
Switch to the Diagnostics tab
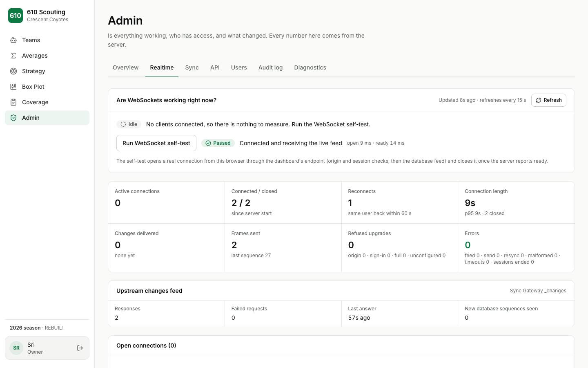pos(310,67)
